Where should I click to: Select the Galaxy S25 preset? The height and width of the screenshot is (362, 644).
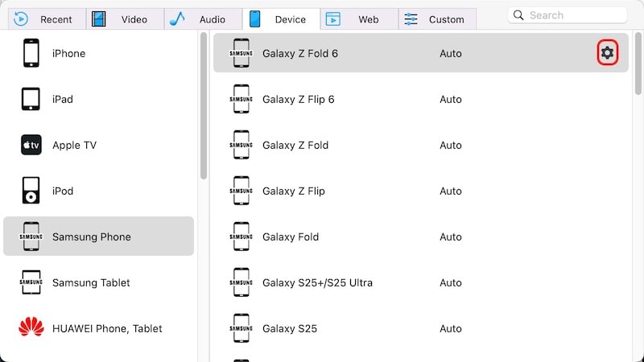click(x=290, y=328)
